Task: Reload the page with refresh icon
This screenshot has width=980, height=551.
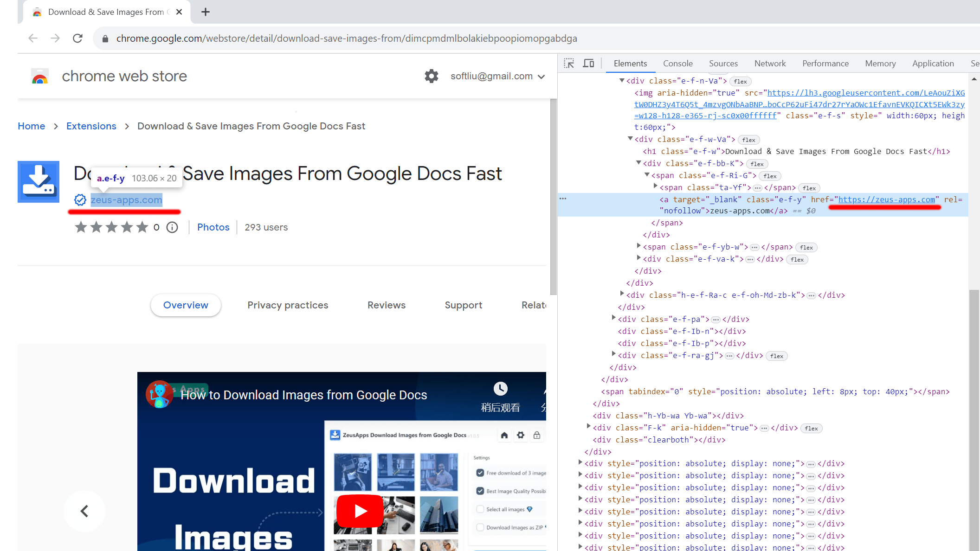Action: (x=77, y=38)
